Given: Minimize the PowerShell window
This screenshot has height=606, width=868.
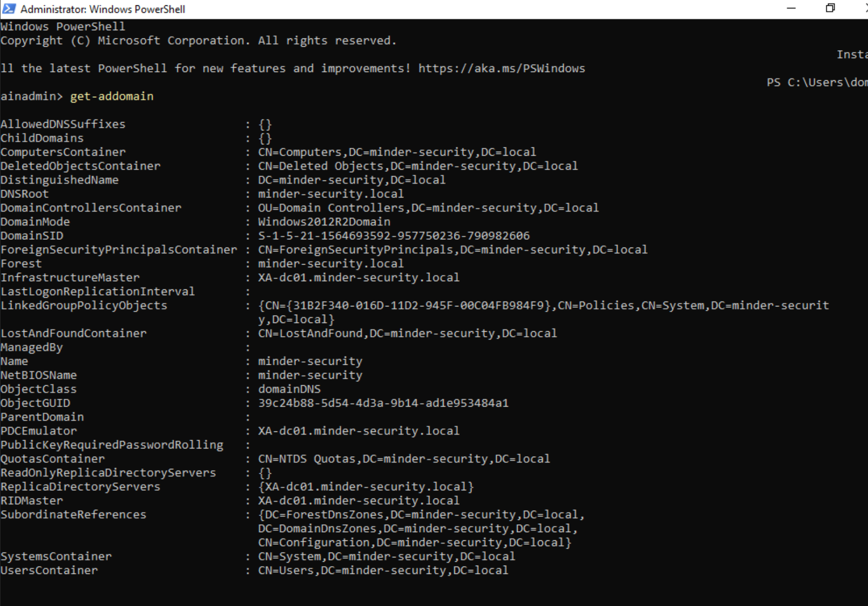Looking at the screenshot, I should 791,9.
